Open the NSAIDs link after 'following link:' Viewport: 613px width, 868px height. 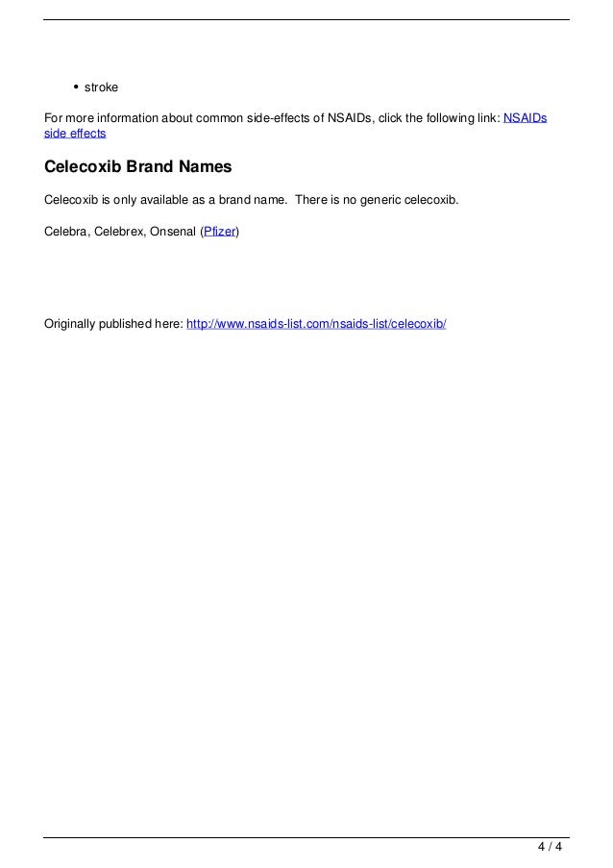[525, 118]
